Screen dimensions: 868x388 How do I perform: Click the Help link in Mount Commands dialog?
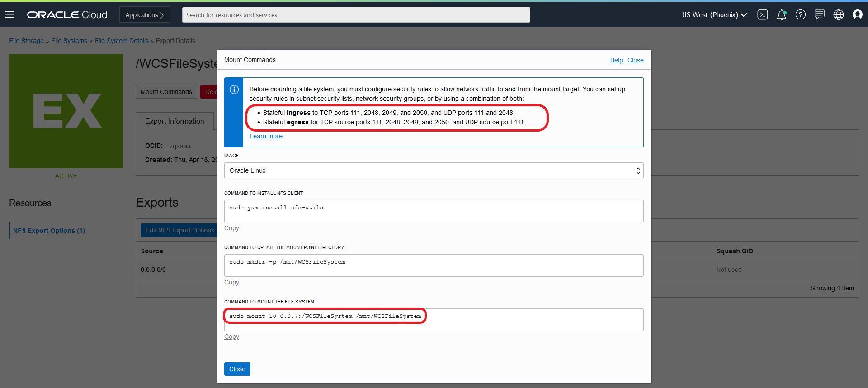[616, 60]
